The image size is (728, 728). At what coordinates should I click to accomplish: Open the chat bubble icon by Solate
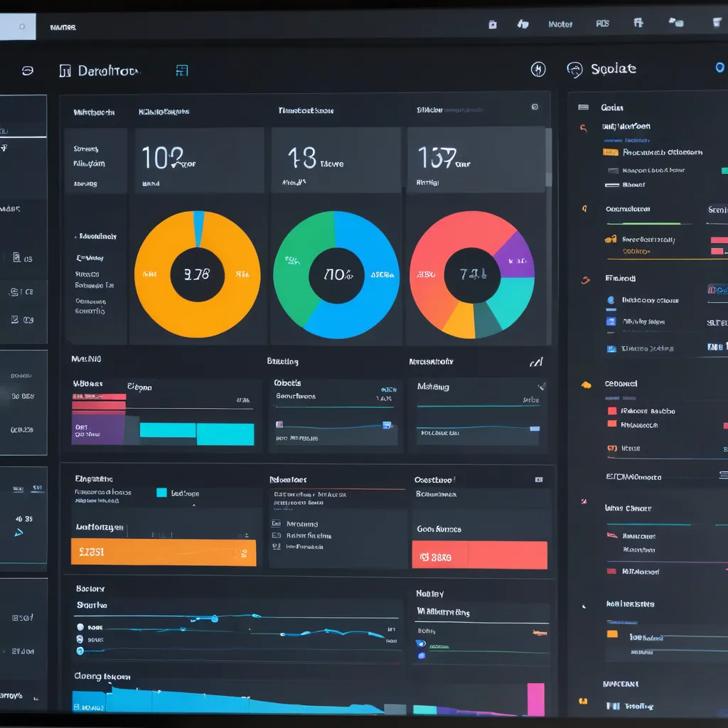573,69
